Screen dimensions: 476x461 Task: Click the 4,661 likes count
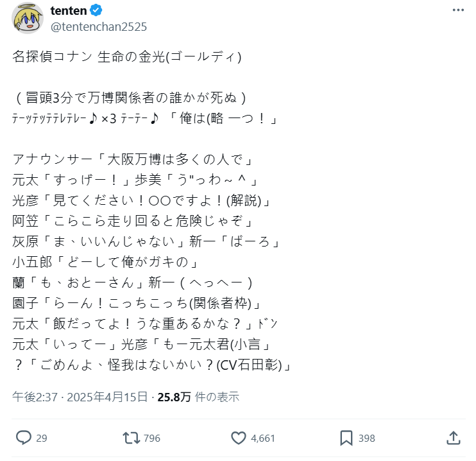coord(263,439)
